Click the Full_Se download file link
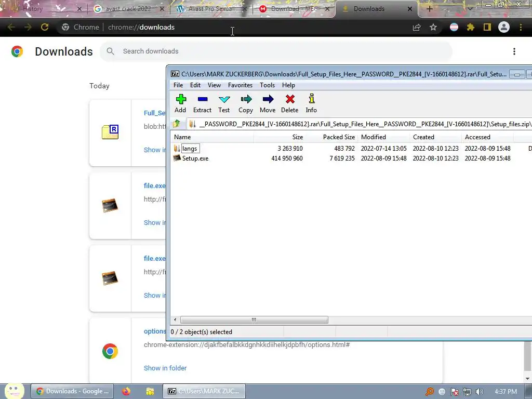This screenshot has width=532, height=399. [155, 113]
